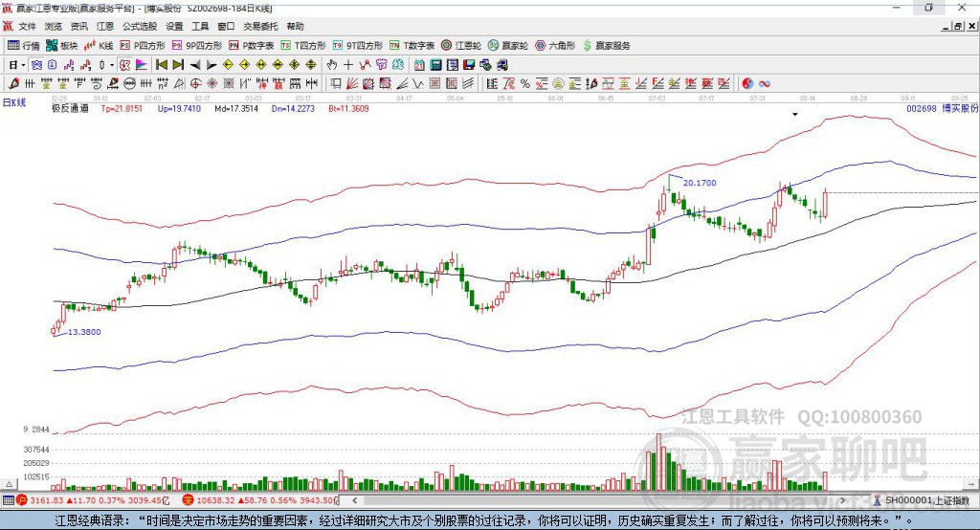
Task: Click the Md=17.3514 indicator value
Action: coord(236,108)
